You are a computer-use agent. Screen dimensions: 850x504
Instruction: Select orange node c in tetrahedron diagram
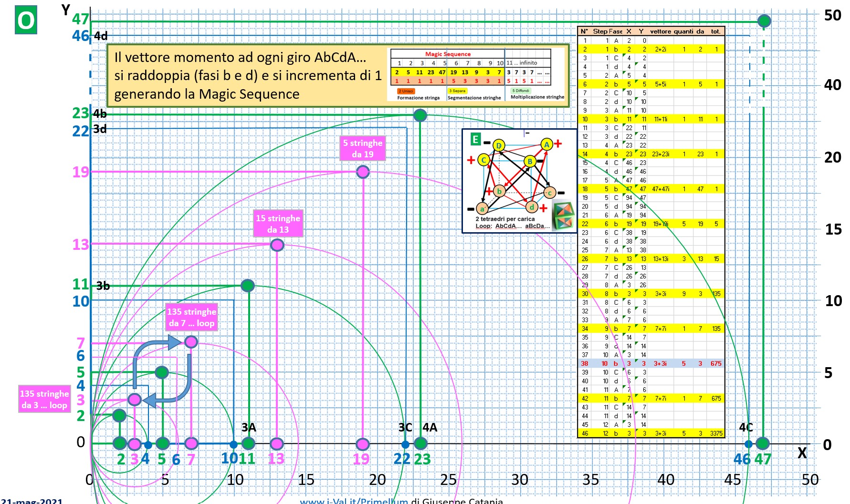point(550,193)
